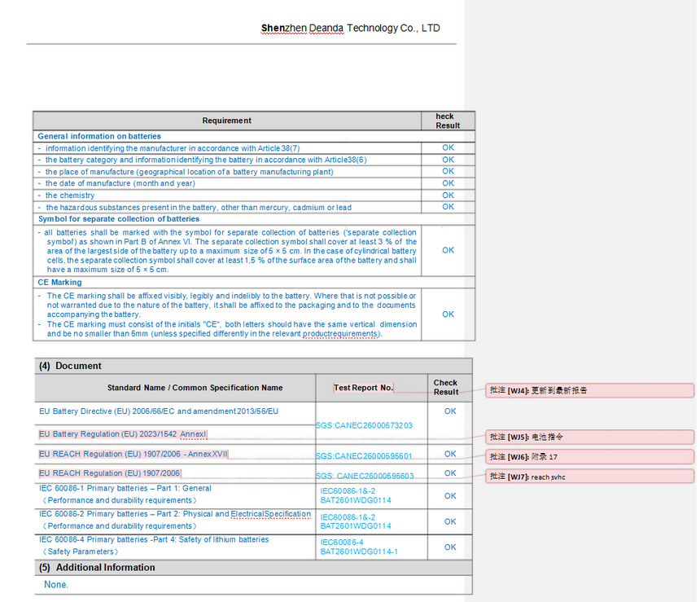Screen dimensions: 700x602
Task: Select report number SGS:CANEC26000595601
Action: (x=364, y=456)
